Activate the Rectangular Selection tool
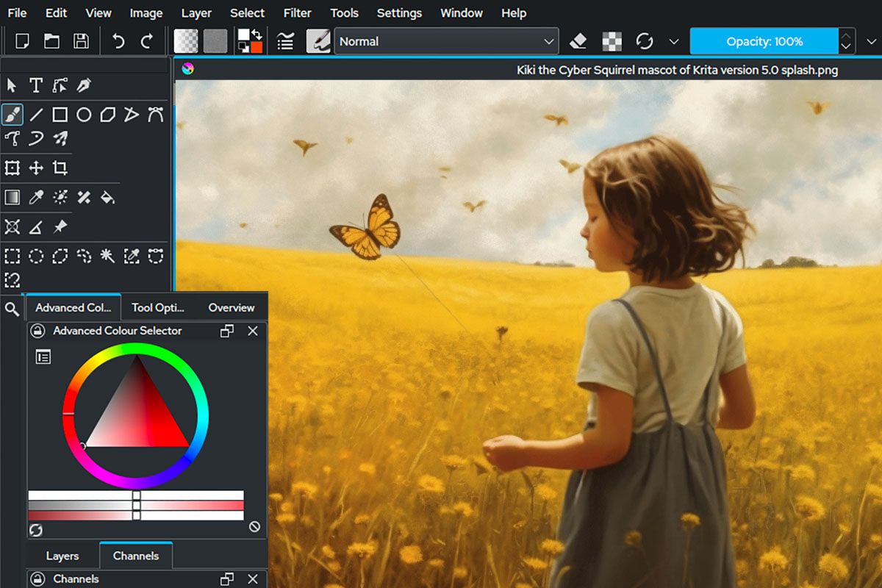Image resolution: width=882 pixels, height=588 pixels. [12, 256]
